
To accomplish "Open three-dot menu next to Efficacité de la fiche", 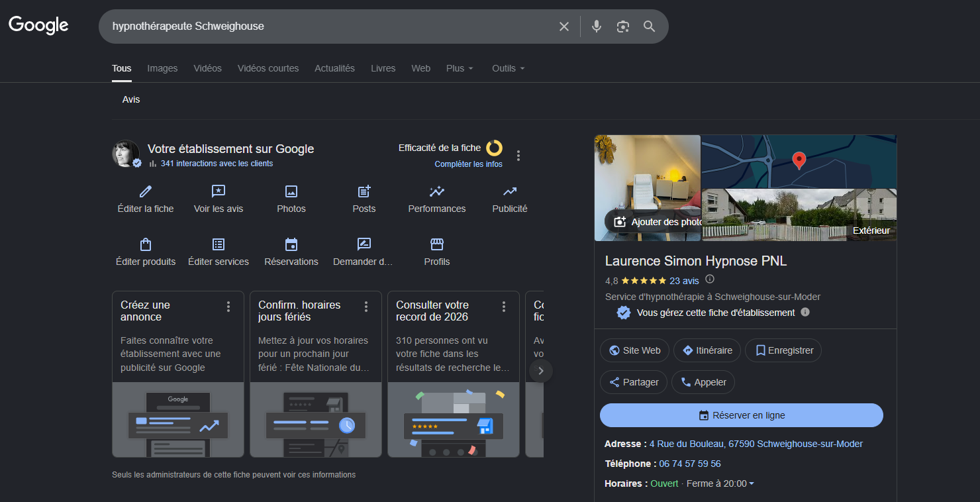I will click(x=518, y=156).
